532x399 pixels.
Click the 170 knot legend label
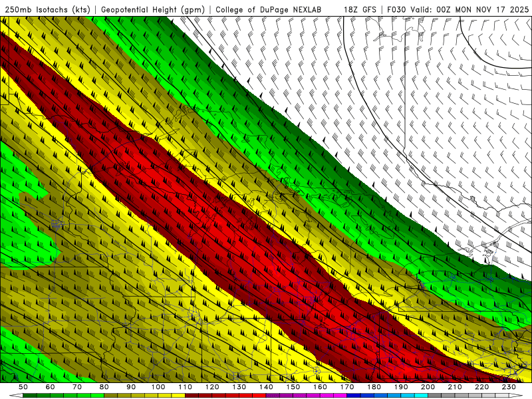(x=347, y=387)
